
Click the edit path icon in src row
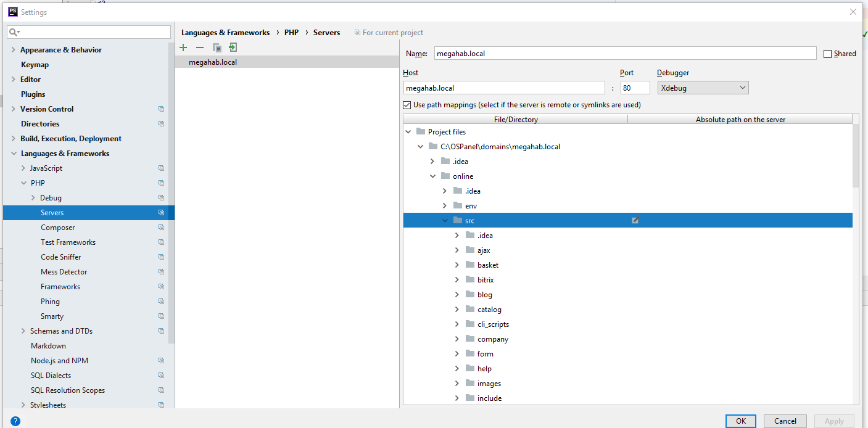(635, 221)
